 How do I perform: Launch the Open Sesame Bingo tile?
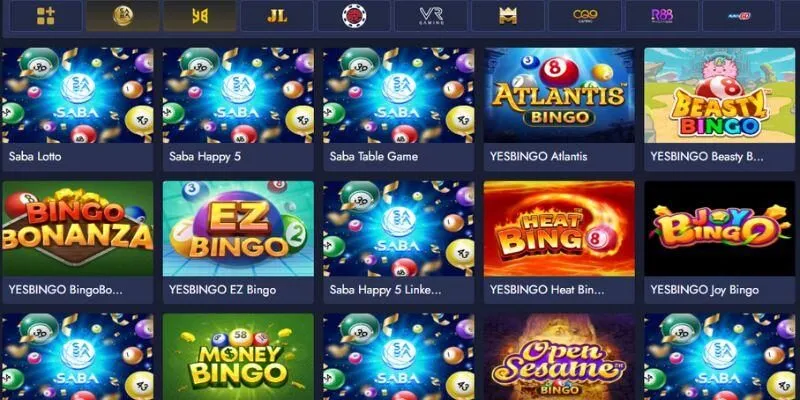(559, 357)
